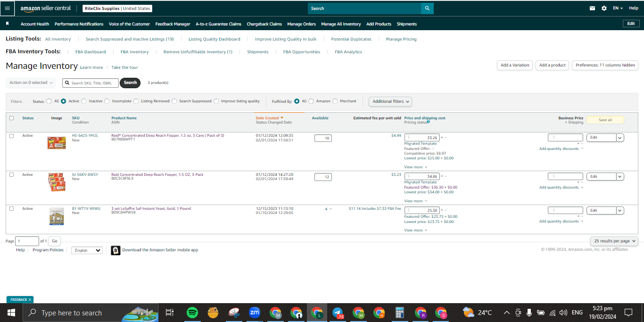Open the messages envelope icon
The width and height of the screenshot is (644, 322).
(x=593, y=8)
